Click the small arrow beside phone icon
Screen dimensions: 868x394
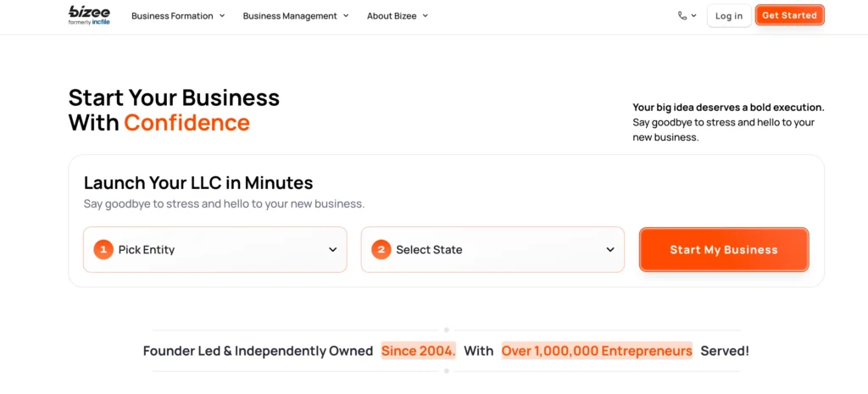pyautogui.click(x=693, y=15)
